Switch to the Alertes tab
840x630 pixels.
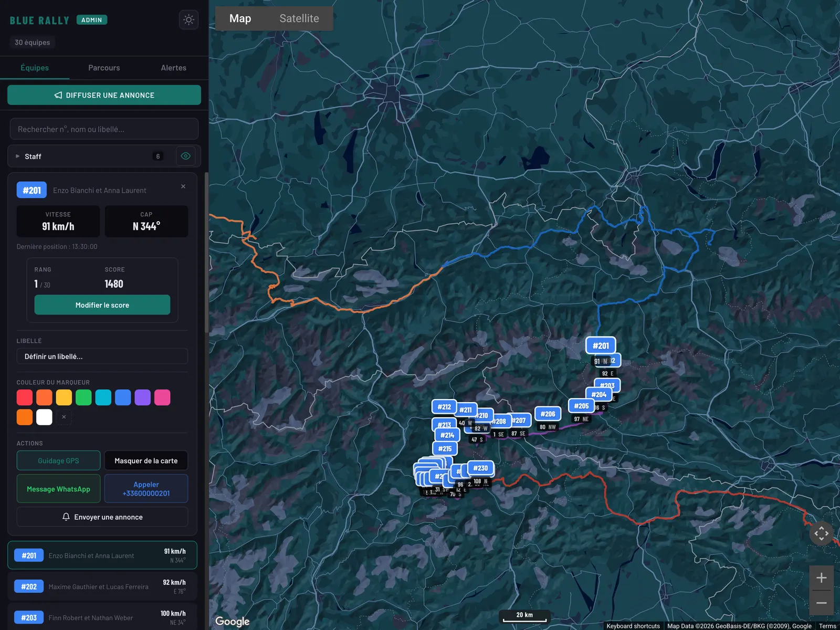[x=174, y=68]
